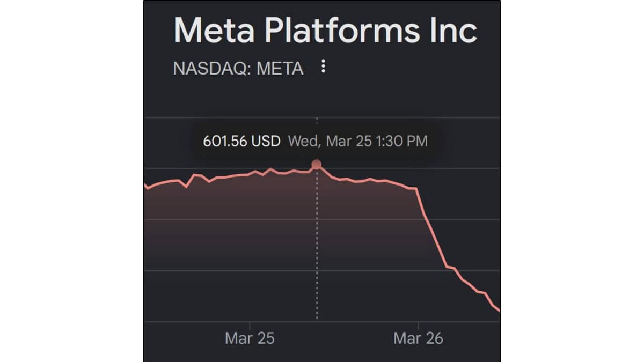Click the vertical ellipsis next to NASDAQ: META
This screenshot has width=644, height=362.
(x=323, y=67)
